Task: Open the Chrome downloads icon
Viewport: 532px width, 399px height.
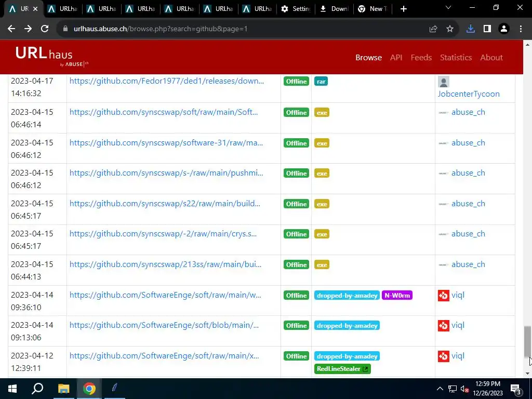Action: (470, 29)
